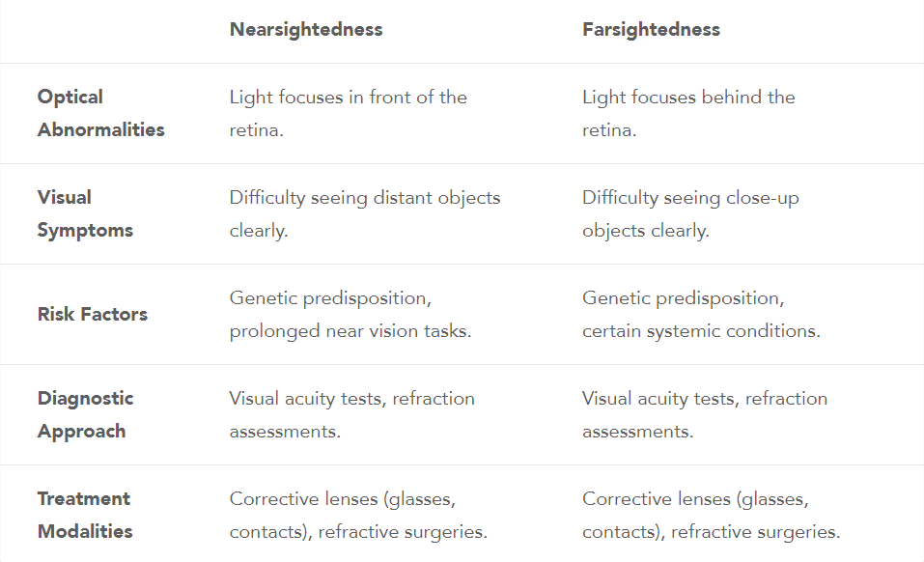Click nearsightedness 'Corrective lenses' cell
This screenshot has width=924, height=562.
(358, 515)
